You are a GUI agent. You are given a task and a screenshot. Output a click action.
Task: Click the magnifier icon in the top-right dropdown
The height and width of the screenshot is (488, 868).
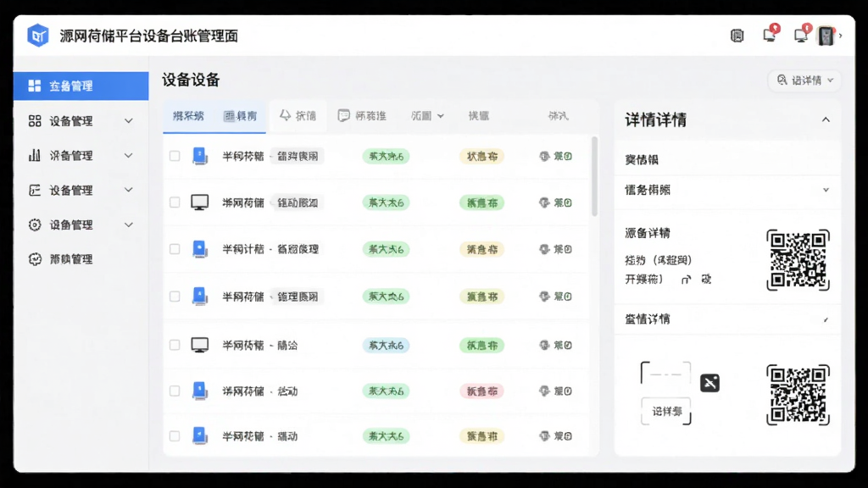tap(782, 80)
